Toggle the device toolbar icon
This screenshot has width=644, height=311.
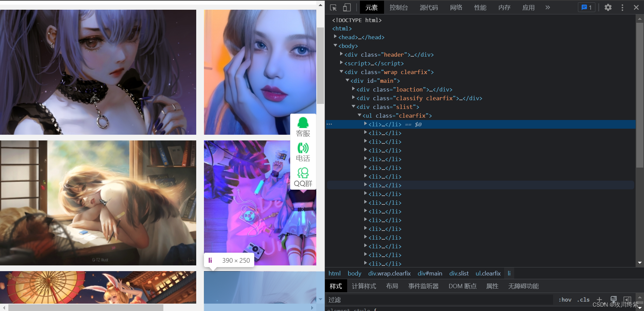(347, 7)
